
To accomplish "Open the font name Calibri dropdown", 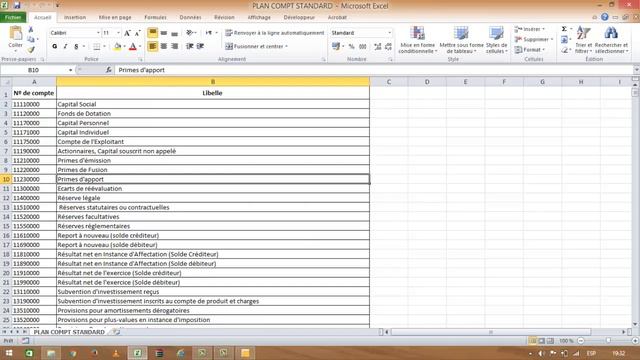I will coord(98,33).
